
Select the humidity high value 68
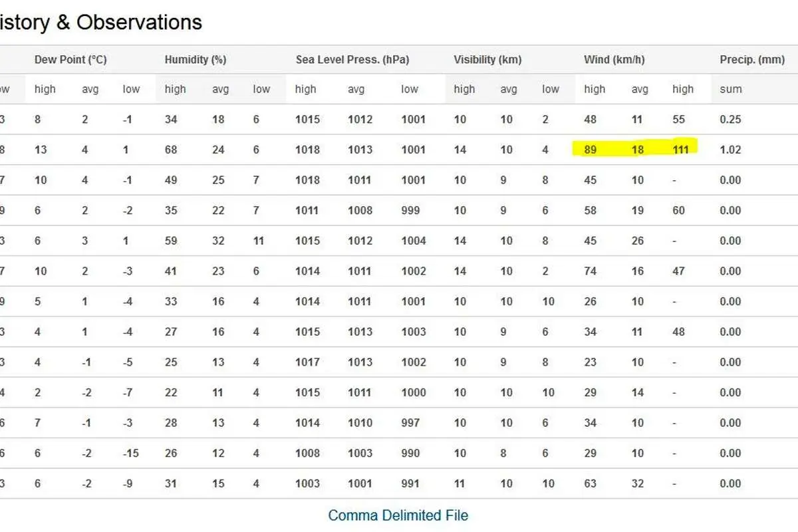(x=171, y=150)
